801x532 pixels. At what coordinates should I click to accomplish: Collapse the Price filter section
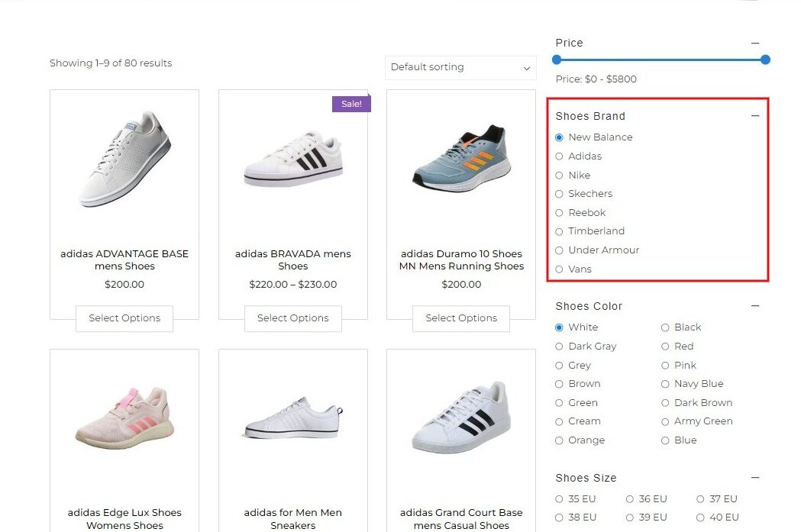click(755, 44)
